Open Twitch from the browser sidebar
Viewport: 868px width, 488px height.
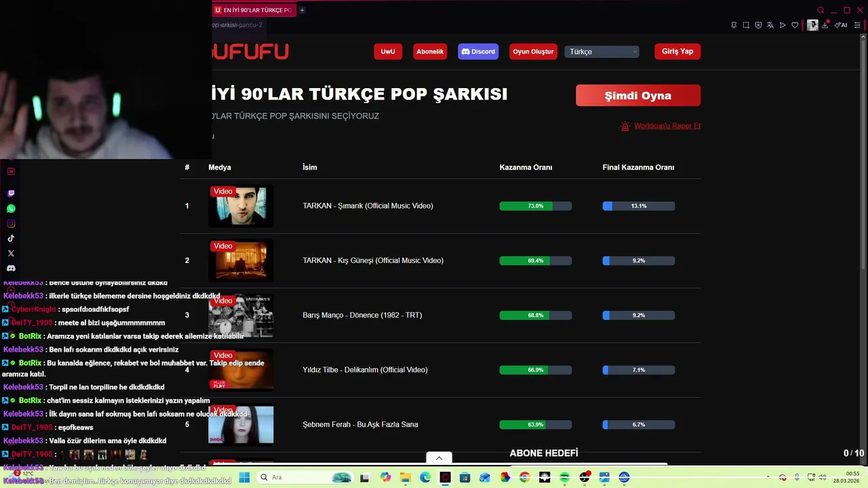point(11,193)
